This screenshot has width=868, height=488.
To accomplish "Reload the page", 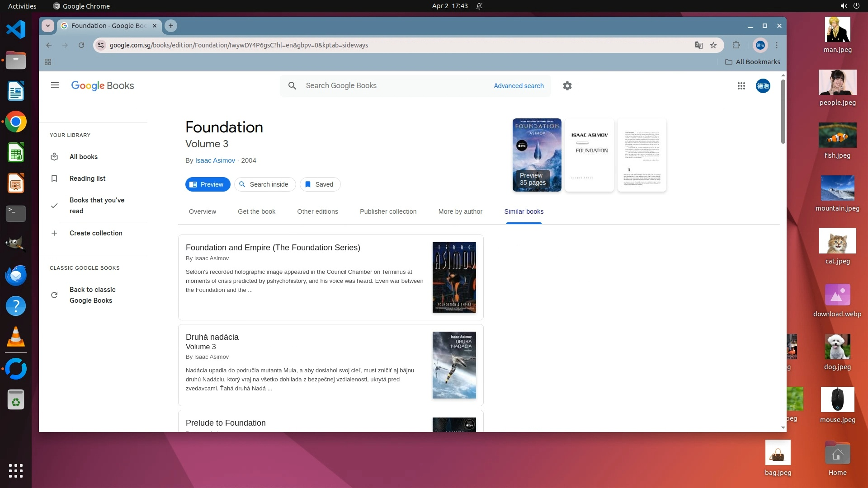I will click(x=81, y=45).
